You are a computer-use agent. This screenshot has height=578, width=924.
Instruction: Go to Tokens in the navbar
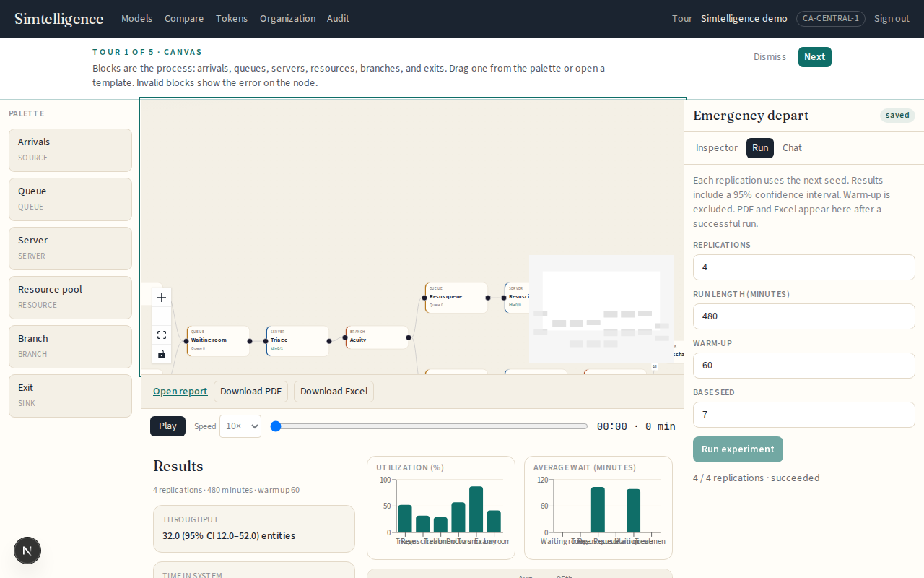tap(232, 19)
